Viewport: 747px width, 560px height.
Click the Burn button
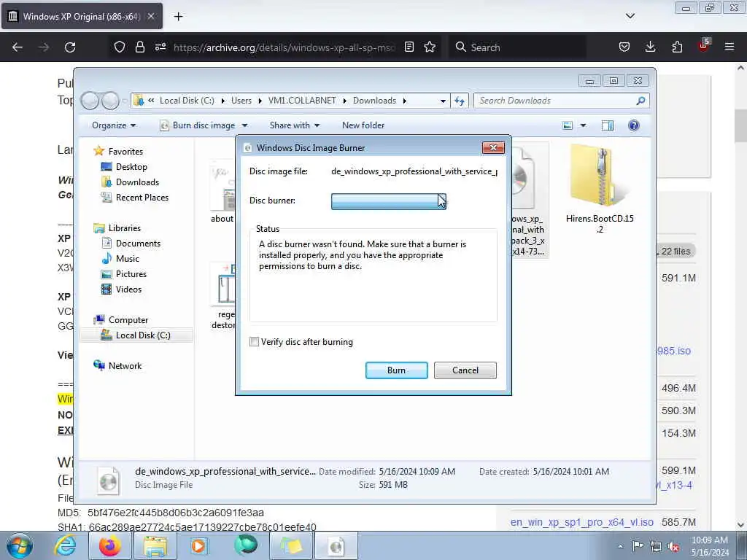[396, 370]
